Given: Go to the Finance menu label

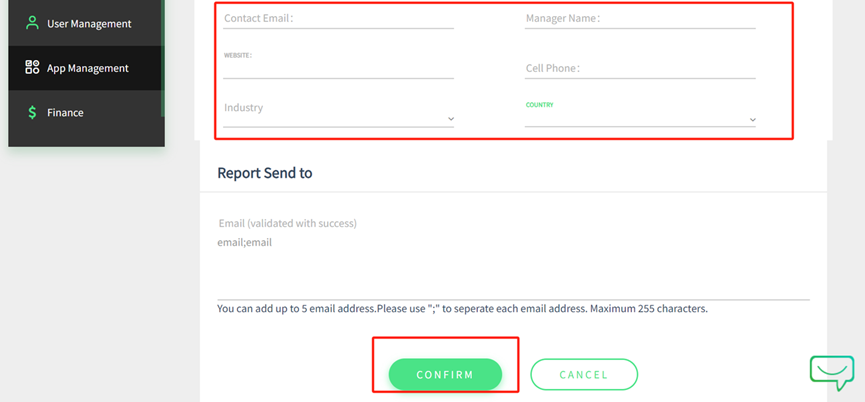Looking at the screenshot, I should click(x=65, y=113).
